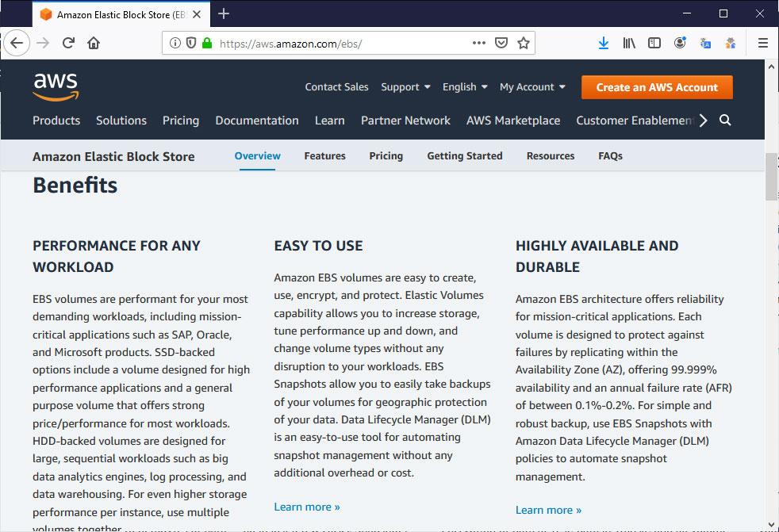Close the Amazon Elastic Block Store tab
Viewport: 779px width, 532px height.
tap(197, 14)
